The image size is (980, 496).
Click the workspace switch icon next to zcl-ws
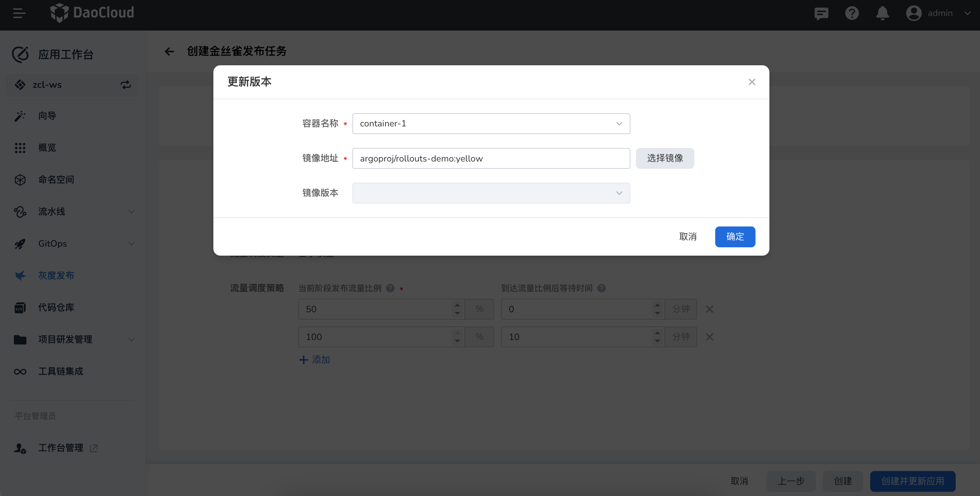coord(125,85)
